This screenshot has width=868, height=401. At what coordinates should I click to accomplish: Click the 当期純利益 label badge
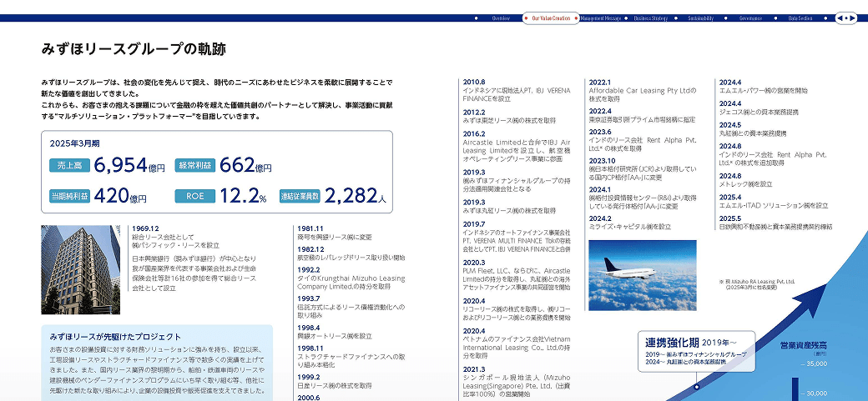(68, 198)
